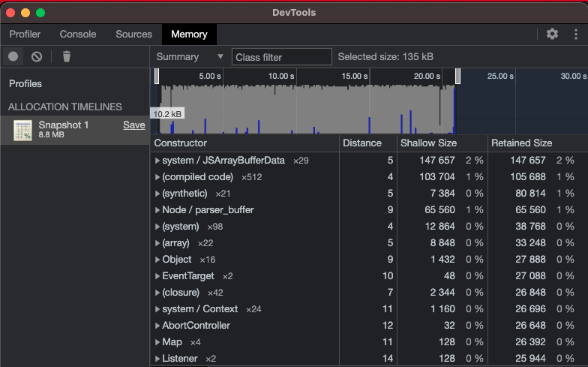Sort by Shallow Size column header
The image size is (588, 367).
[x=428, y=143]
